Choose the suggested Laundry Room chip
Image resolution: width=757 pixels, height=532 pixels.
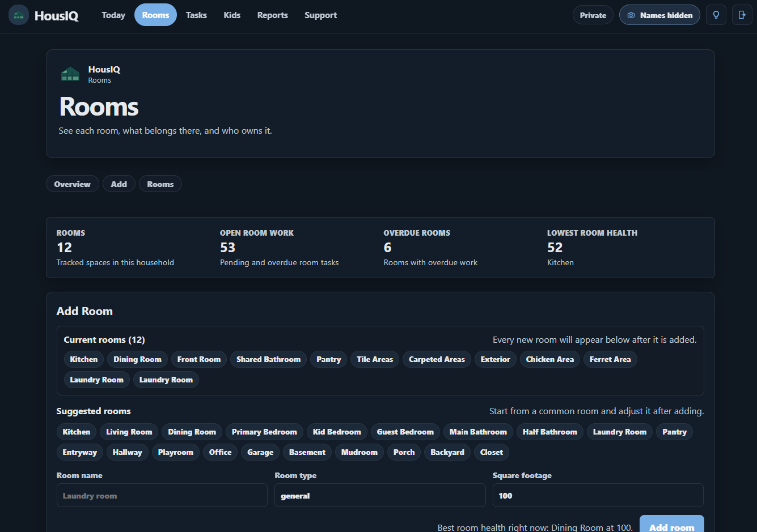click(x=620, y=432)
